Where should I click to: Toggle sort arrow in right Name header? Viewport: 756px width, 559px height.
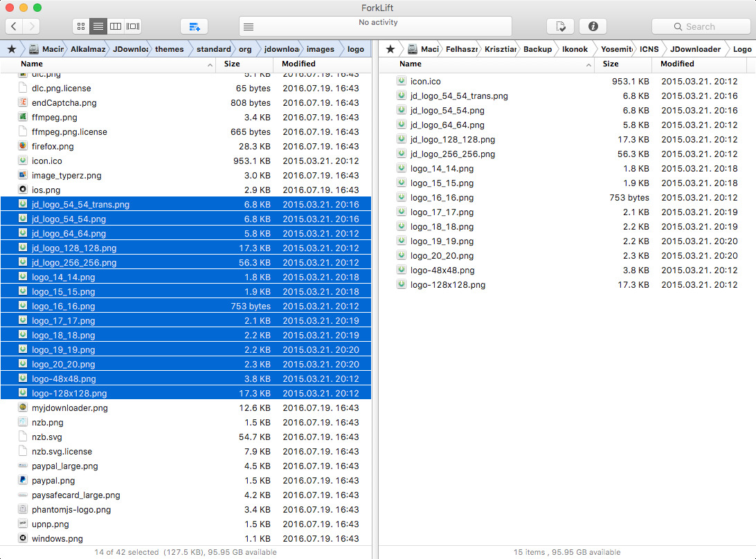click(x=588, y=64)
